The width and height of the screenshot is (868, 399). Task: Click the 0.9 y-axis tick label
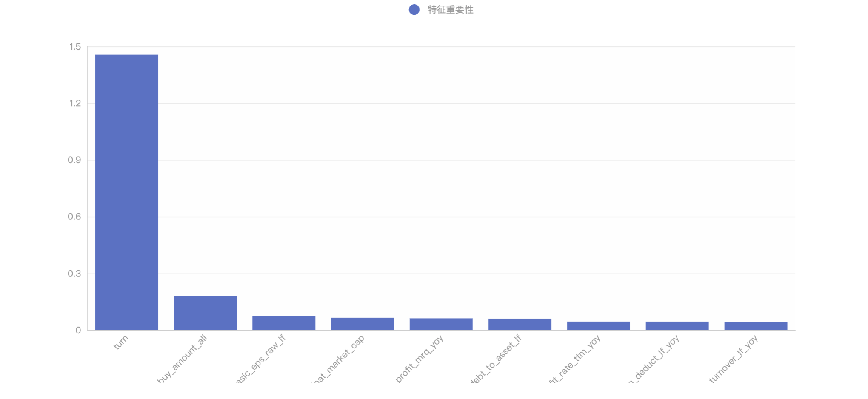tap(74, 160)
